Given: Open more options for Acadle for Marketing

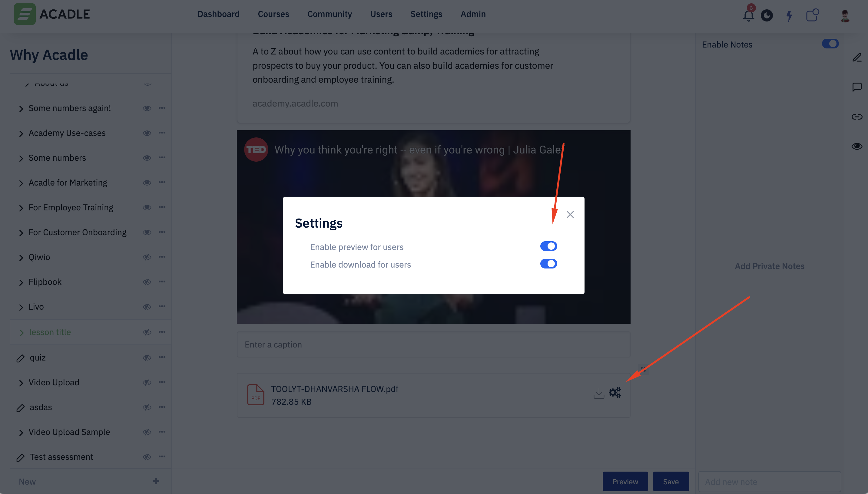Looking at the screenshot, I should (162, 182).
